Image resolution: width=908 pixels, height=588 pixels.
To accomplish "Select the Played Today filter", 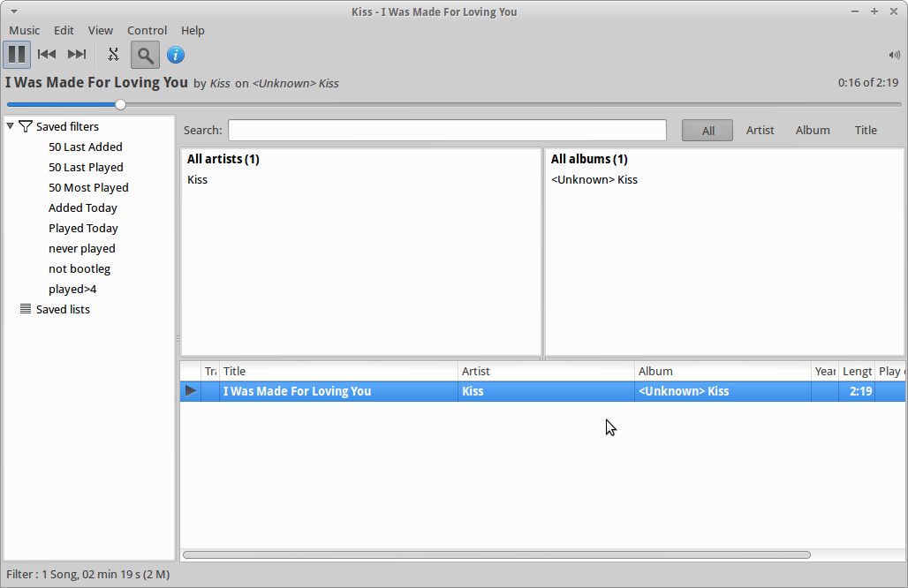I will pyautogui.click(x=83, y=228).
